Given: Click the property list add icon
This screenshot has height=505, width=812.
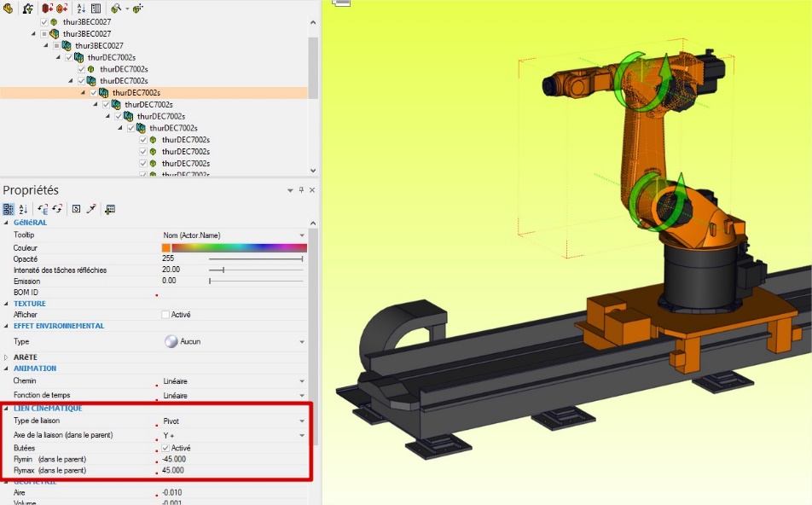Looking at the screenshot, I should click(x=110, y=209).
